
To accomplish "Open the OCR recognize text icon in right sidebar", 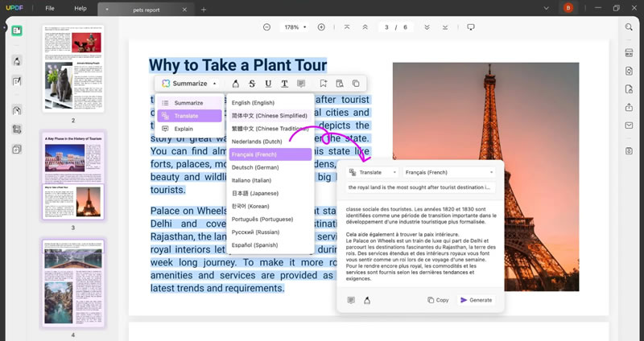I will tap(629, 52).
